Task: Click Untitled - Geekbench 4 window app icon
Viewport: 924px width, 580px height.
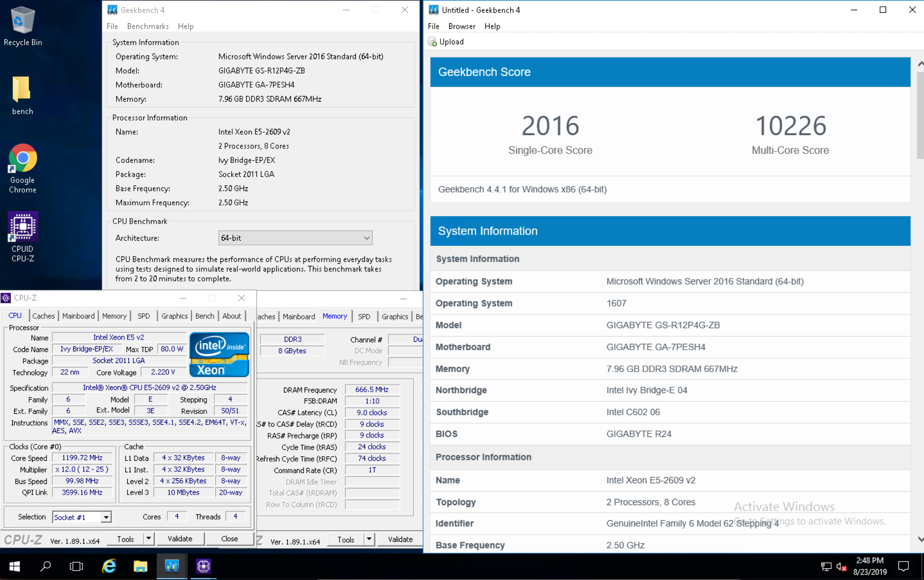Action: tap(433, 10)
